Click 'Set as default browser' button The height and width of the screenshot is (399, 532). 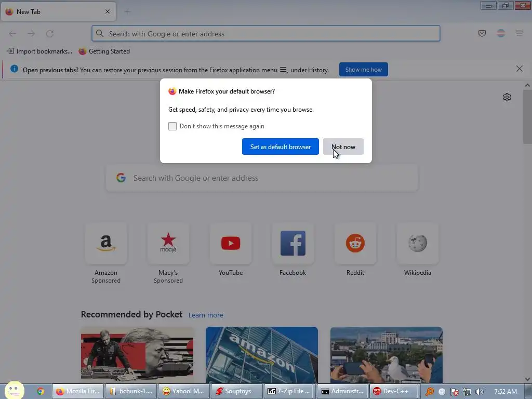(x=280, y=147)
